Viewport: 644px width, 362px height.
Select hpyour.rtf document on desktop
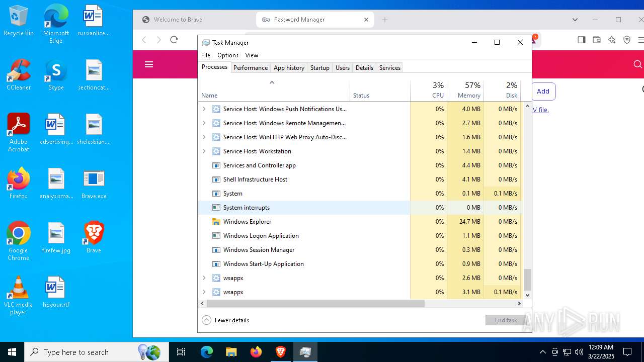pyautogui.click(x=56, y=293)
